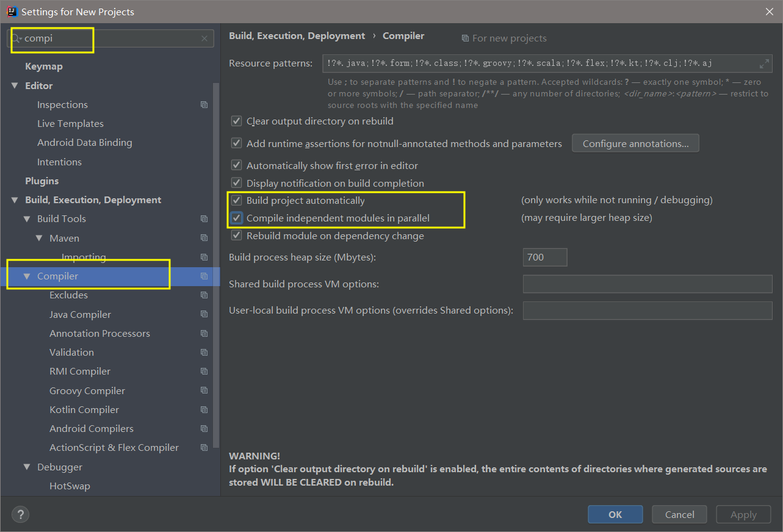This screenshot has height=532, width=783.
Task: Click Shared build process VM options field
Action: pos(648,284)
